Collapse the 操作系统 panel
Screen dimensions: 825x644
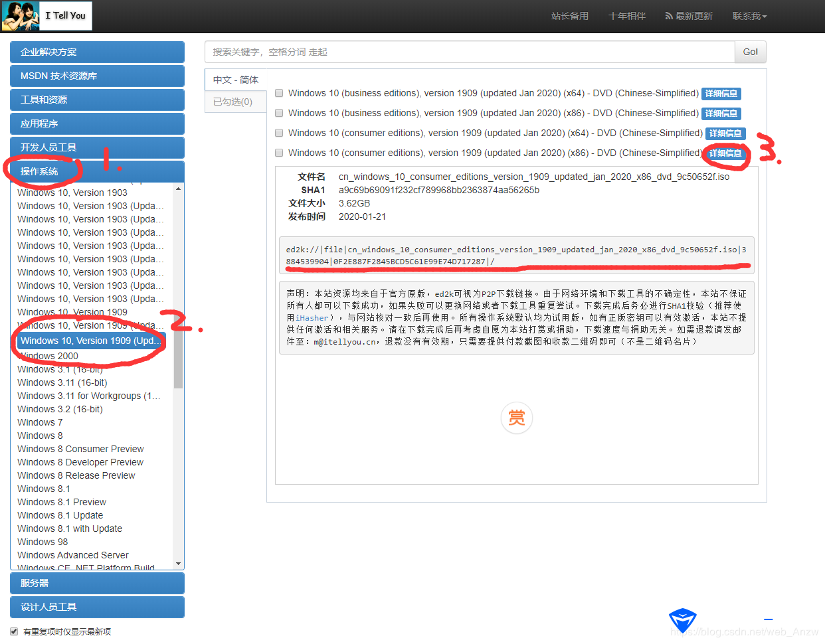click(97, 171)
